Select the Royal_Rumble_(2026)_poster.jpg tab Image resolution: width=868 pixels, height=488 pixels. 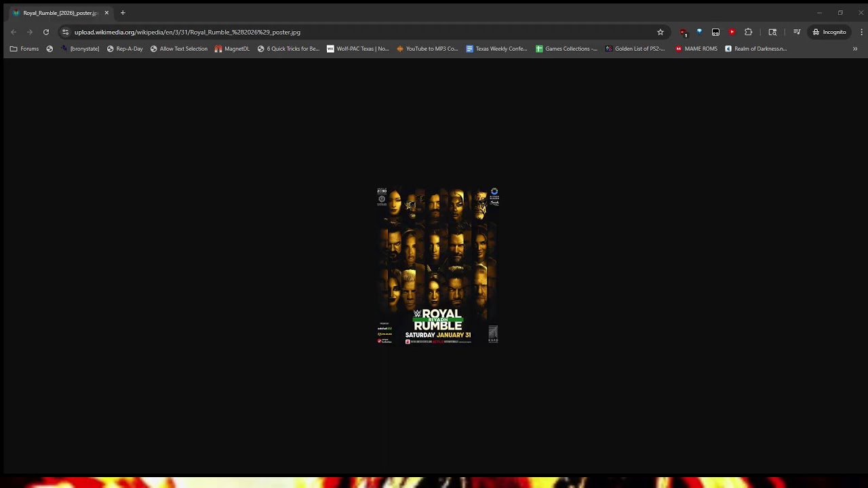60,13
